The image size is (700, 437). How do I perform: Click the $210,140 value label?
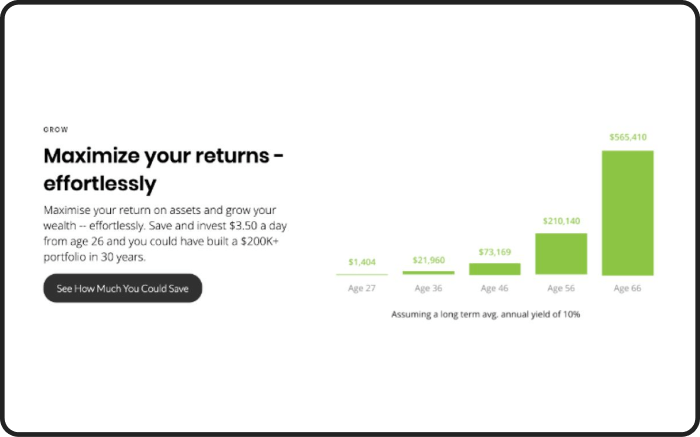(561, 221)
